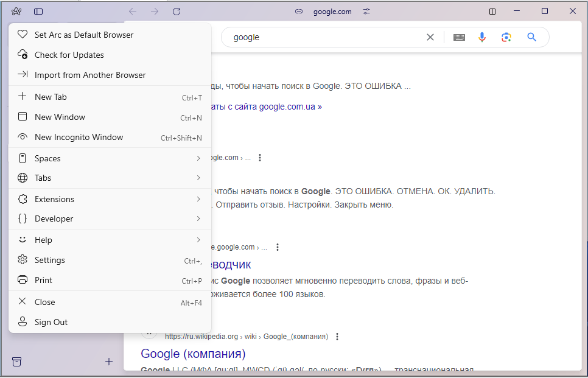Screen dimensions: 588x378
Task: Open Settings from the menu
Action: point(110,260)
